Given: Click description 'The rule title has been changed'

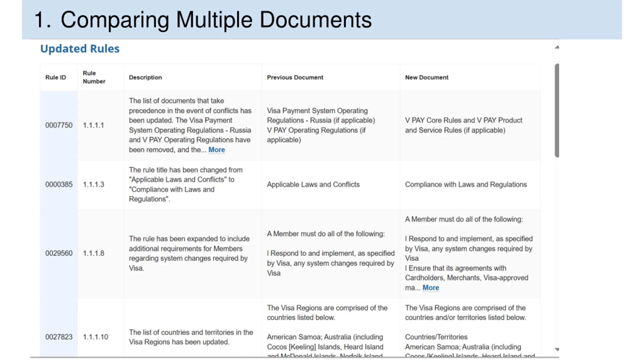Looking at the screenshot, I should 186,185.
